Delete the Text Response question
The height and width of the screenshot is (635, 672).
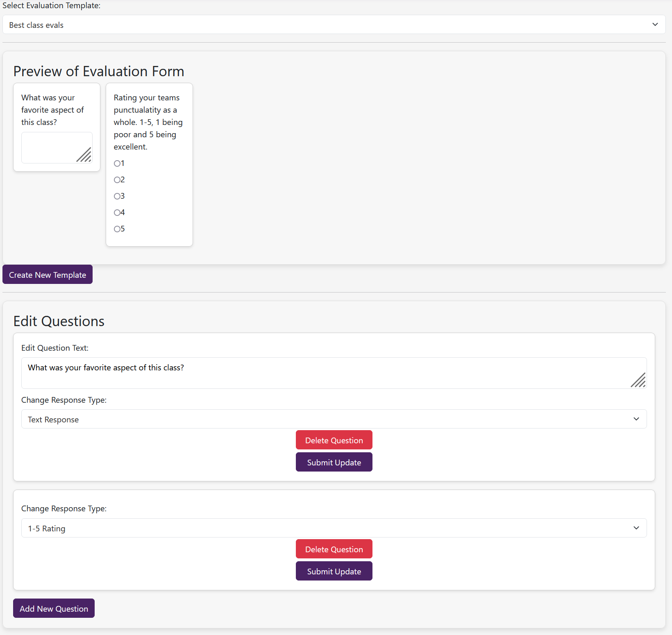334,440
